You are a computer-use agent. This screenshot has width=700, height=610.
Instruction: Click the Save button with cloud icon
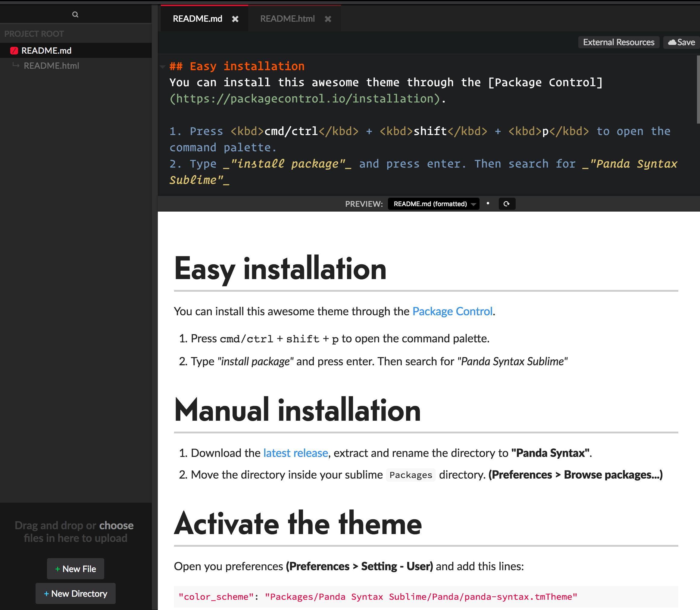(x=681, y=42)
